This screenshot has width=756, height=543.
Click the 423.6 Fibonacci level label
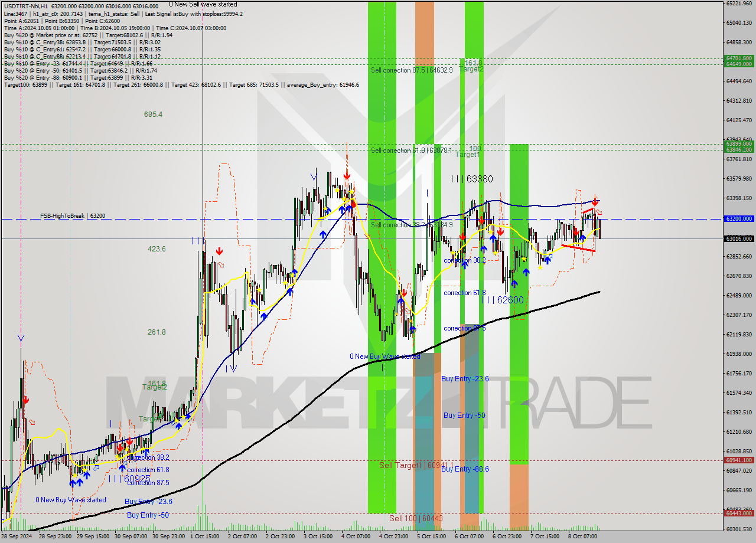point(157,249)
